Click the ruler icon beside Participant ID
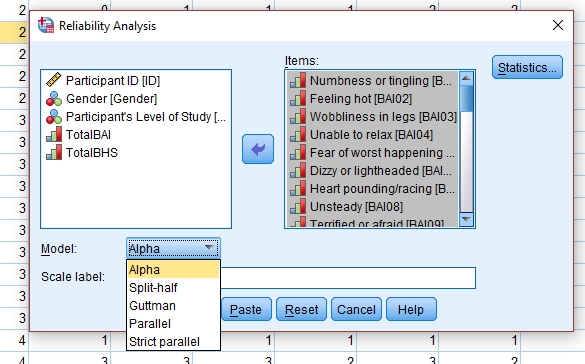585x364 pixels. pos(54,80)
